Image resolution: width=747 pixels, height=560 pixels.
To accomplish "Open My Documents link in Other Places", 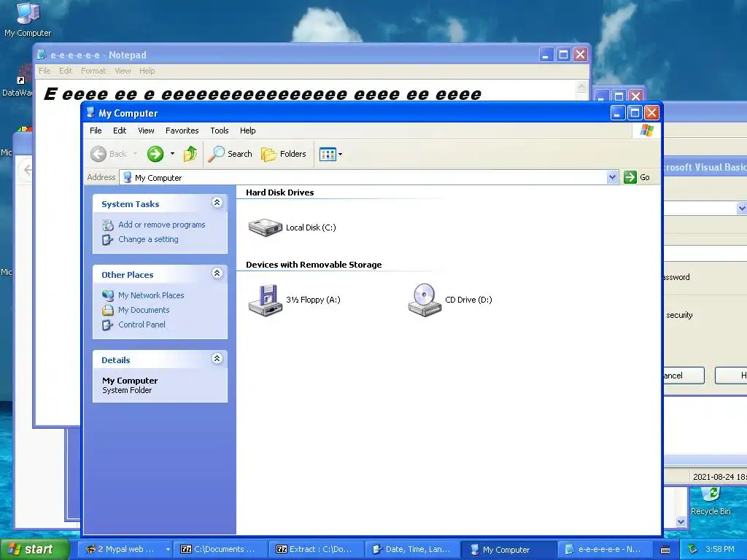I will (144, 310).
